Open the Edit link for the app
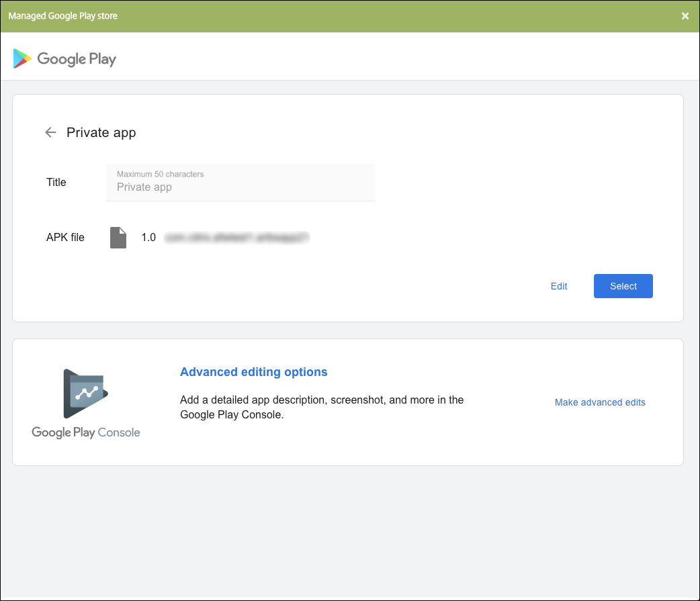 point(559,286)
